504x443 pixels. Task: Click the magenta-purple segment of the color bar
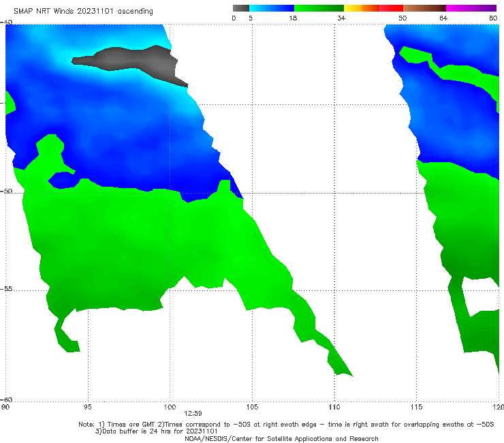click(471, 8)
